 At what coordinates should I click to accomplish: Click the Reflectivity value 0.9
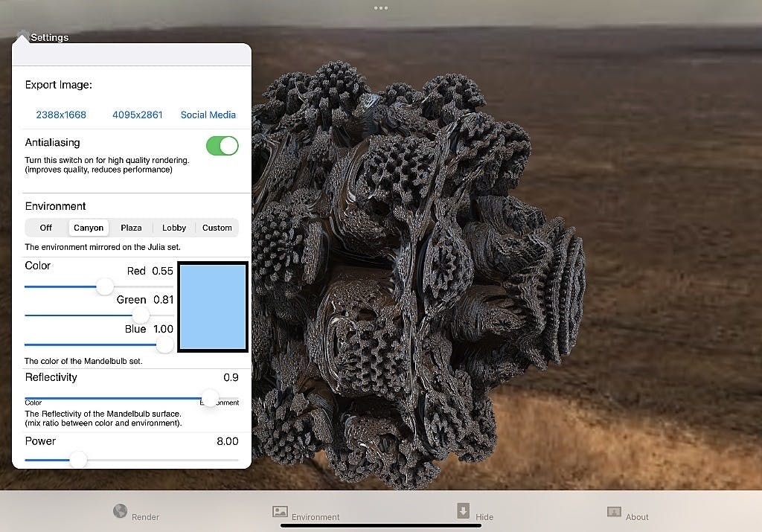coord(231,377)
